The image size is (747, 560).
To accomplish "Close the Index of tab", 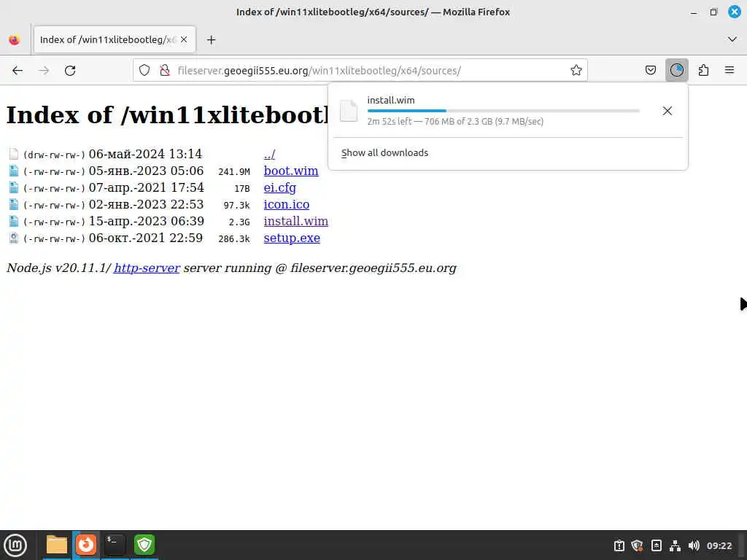I will (x=184, y=39).
